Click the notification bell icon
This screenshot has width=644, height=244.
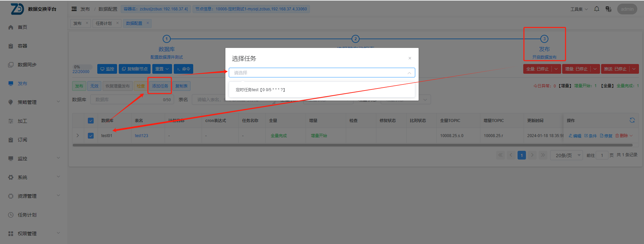pyautogui.click(x=596, y=9)
